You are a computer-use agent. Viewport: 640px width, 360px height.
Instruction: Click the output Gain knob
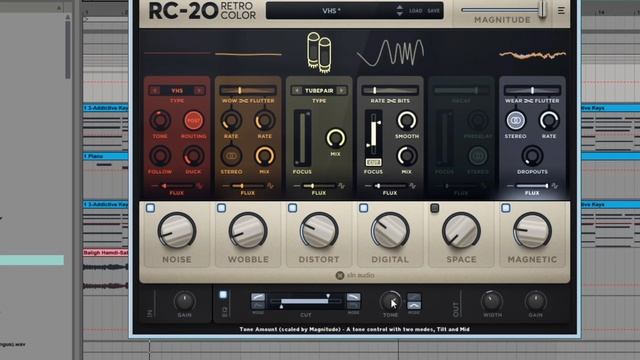536,301
